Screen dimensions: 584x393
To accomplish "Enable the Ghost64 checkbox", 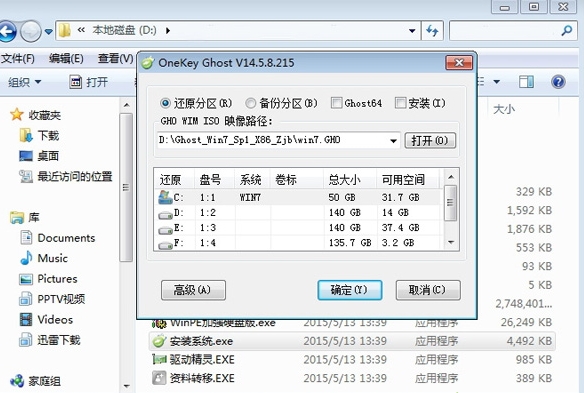I will coord(336,103).
